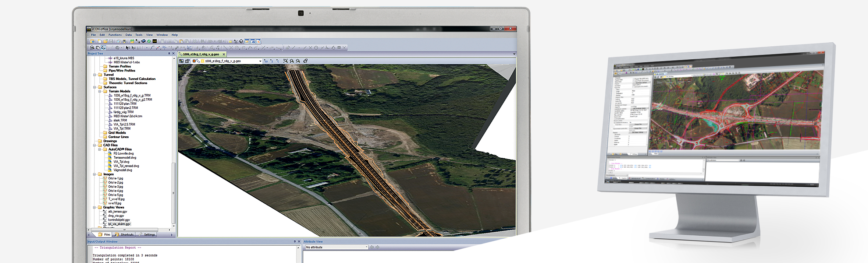This screenshot has width=868, height=263.
Task: Click the first zoom magnifier in graphics toolbar
Action: pos(285,61)
